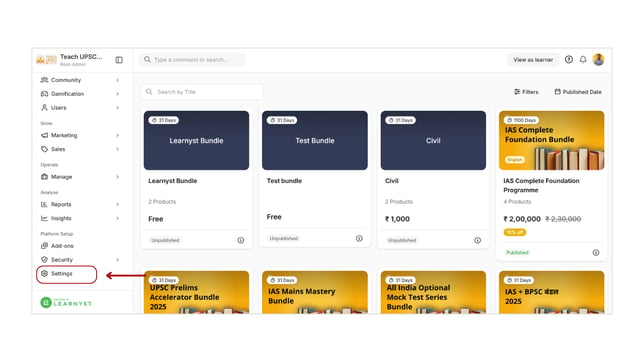Open All India Optional Mock Test thumbnail
The height and width of the screenshot is (362, 644).
tap(433, 292)
